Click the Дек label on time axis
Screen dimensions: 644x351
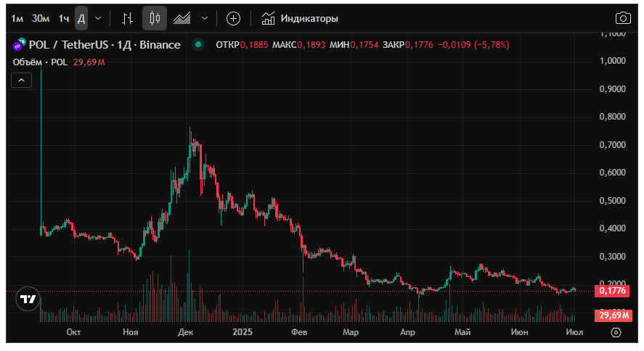point(186,332)
